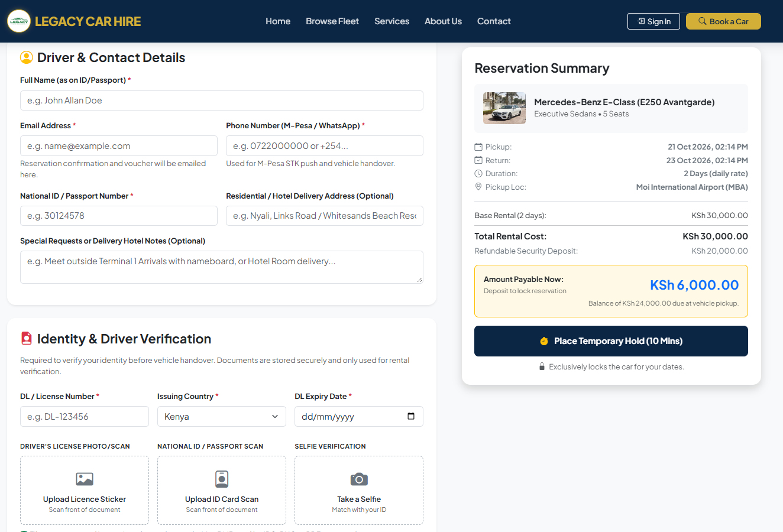Click the '2 Days (daily rate)' duration value
Viewport: 783px width, 532px height.
[716, 173]
